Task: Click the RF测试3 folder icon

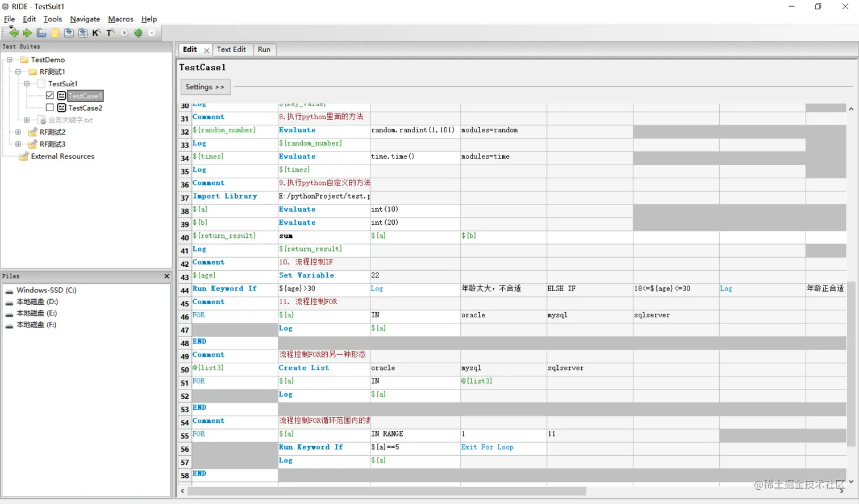Action: pyautogui.click(x=33, y=144)
